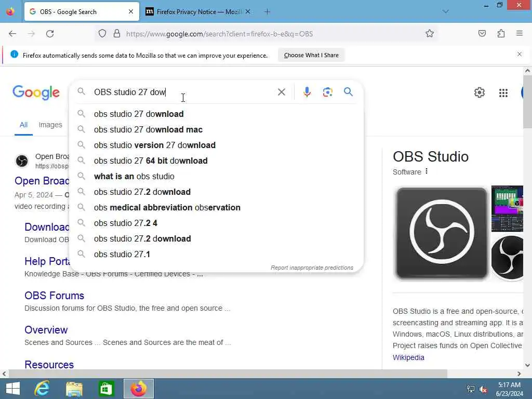
Task: Click the URL address bar
Action: (x=267, y=34)
